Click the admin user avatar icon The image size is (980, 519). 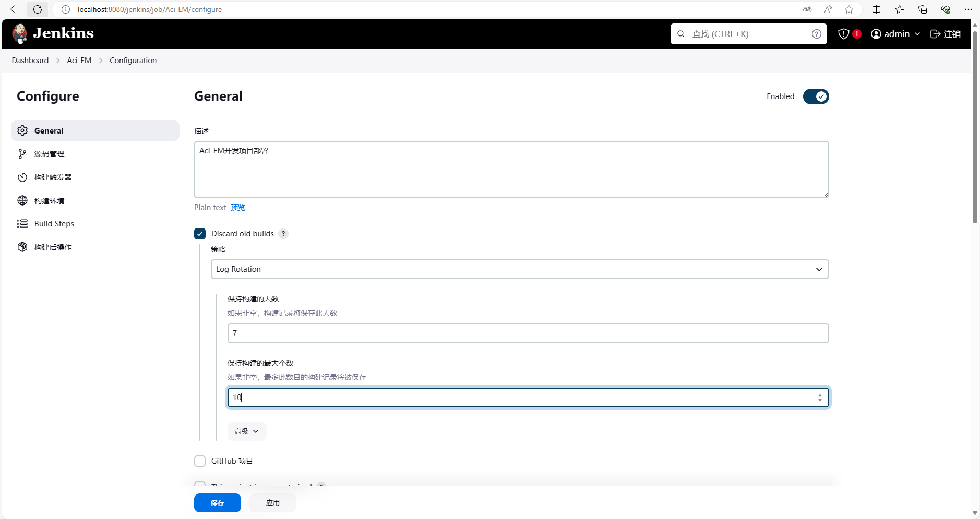coord(876,34)
